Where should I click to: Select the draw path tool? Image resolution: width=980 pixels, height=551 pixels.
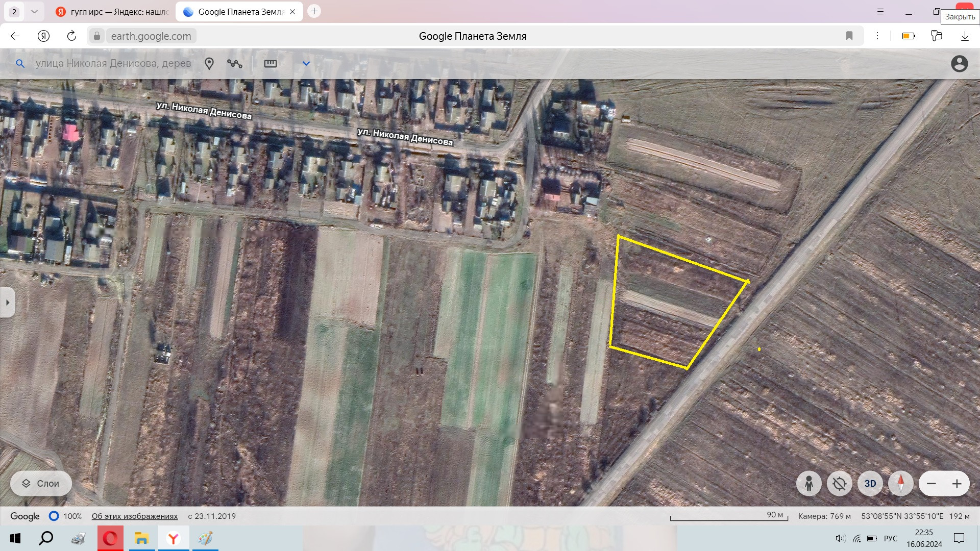tap(235, 64)
